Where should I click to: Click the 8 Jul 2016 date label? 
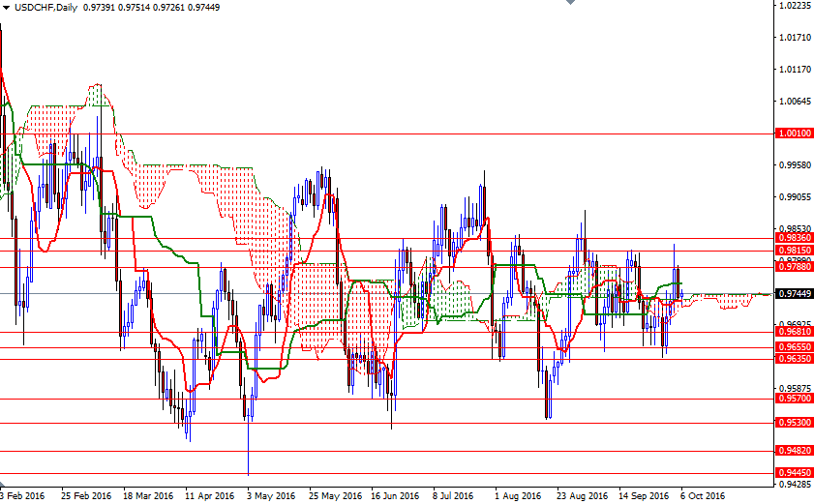coord(453,495)
